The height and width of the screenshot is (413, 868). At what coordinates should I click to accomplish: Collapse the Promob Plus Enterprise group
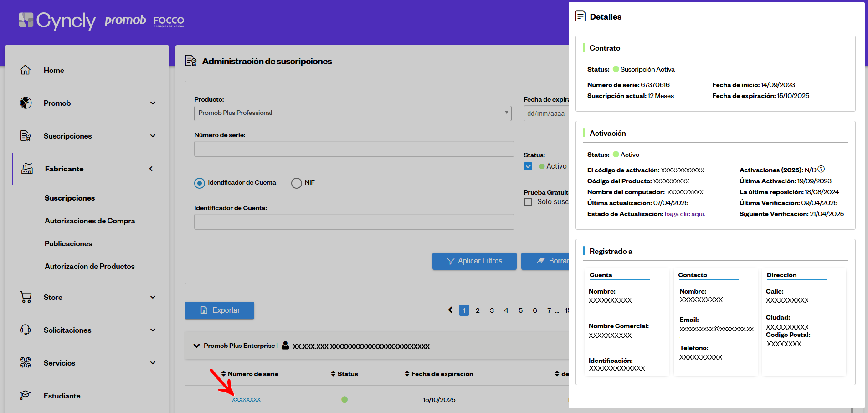[196, 346]
